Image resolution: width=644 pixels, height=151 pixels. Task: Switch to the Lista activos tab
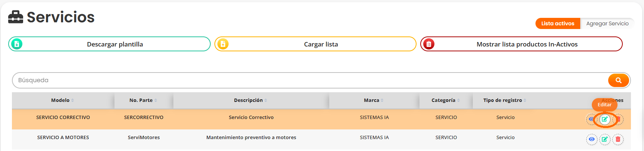[x=557, y=23]
